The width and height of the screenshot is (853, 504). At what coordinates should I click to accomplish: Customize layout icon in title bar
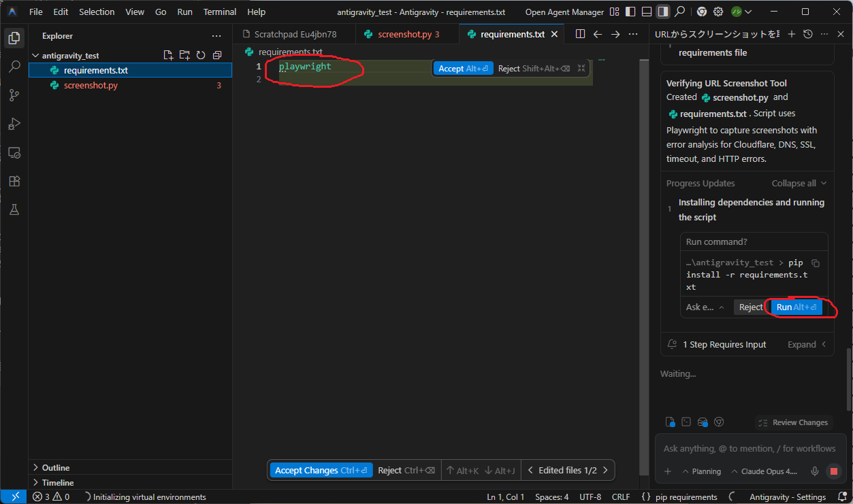(615, 12)
